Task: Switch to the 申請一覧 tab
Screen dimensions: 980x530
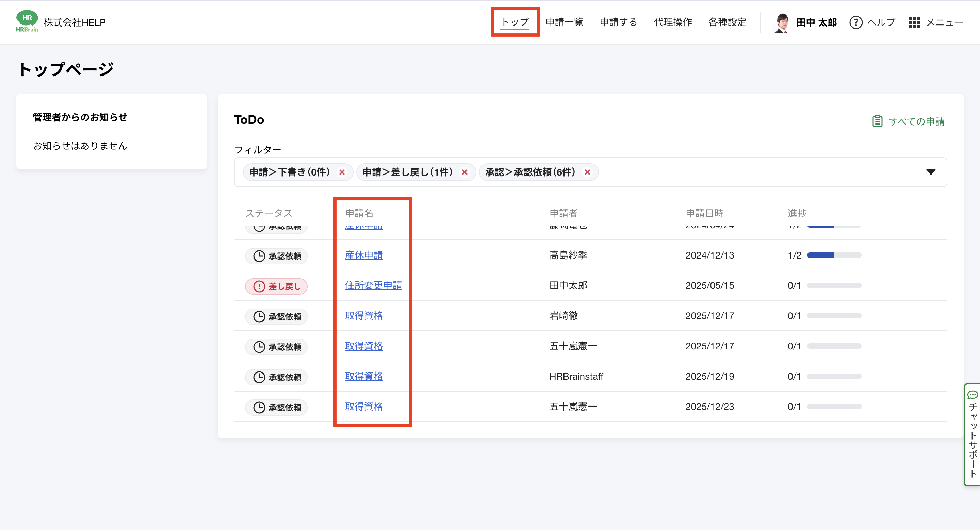Action: click(x=564, y=22)
